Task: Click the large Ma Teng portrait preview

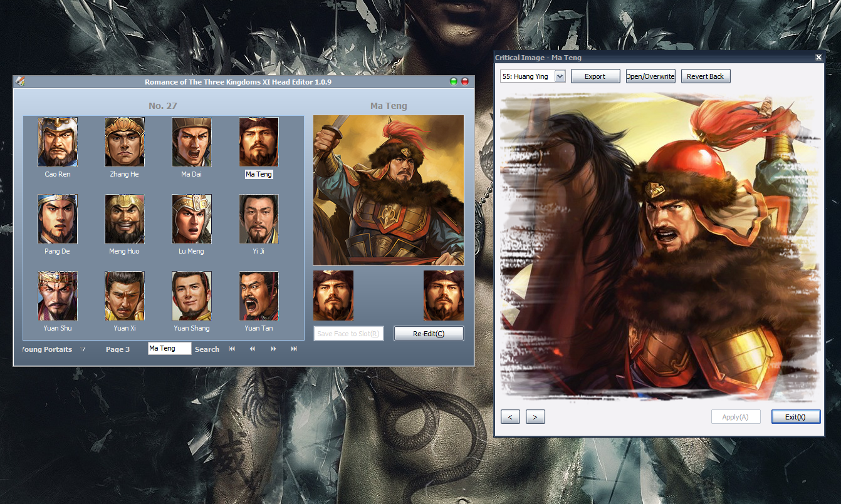Action: (x=389, y=190)
